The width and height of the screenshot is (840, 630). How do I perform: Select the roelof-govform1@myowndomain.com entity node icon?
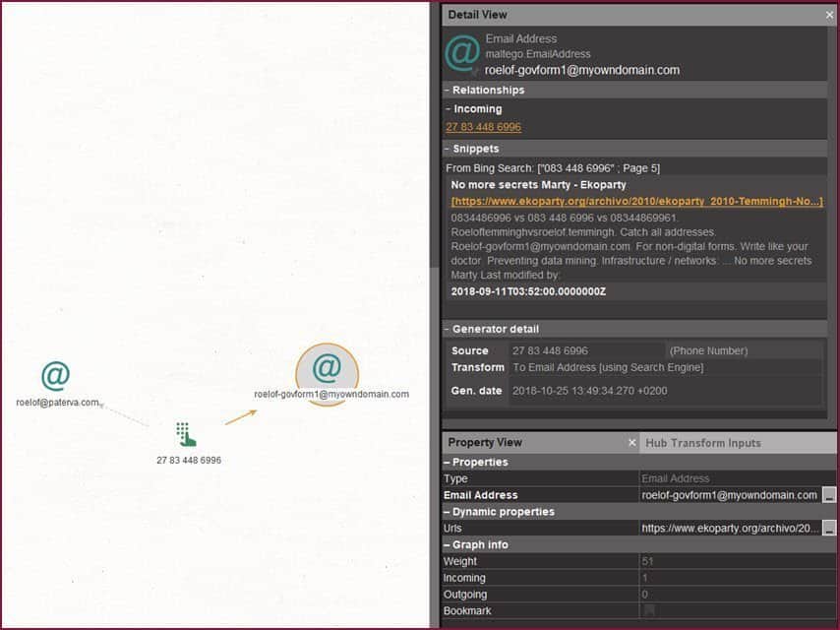pyautogui.click(x=327, y=369)
